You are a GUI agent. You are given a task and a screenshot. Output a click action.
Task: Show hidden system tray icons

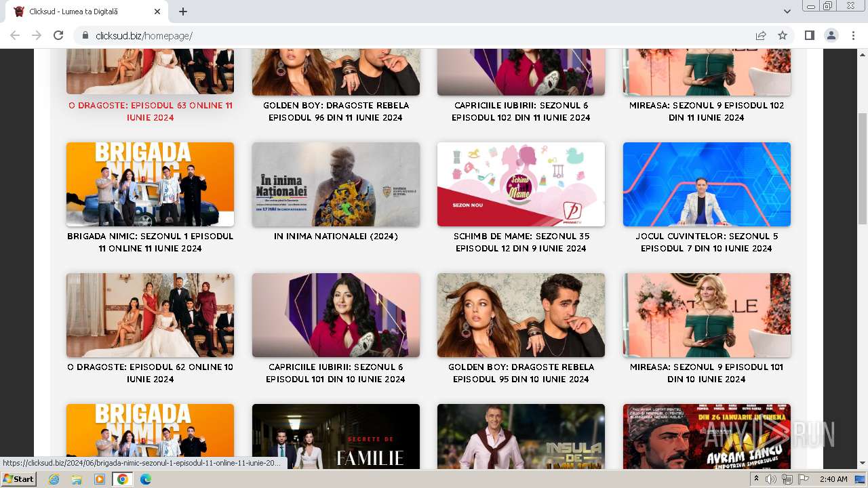757,479
